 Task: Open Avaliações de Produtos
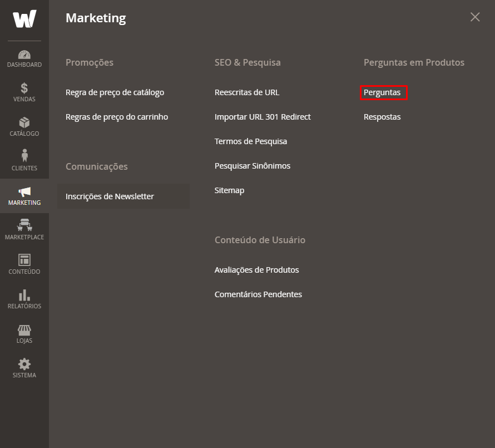(256, 270)
